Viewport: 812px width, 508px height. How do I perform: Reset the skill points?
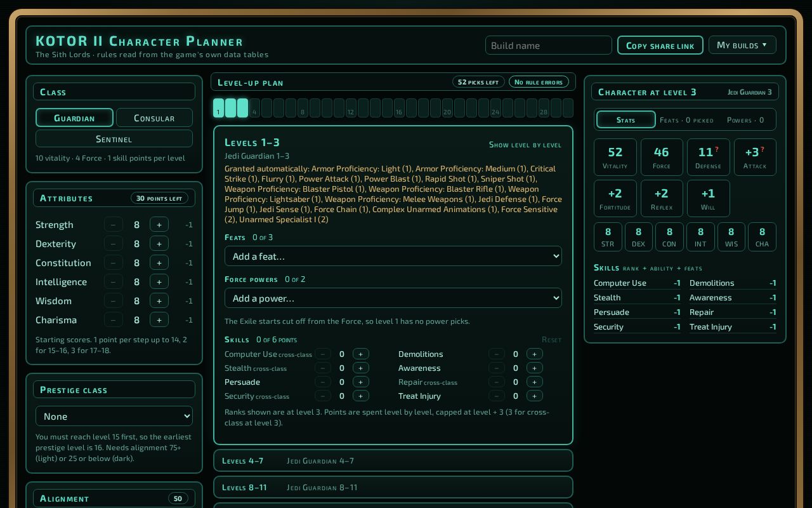pos(551,340)
